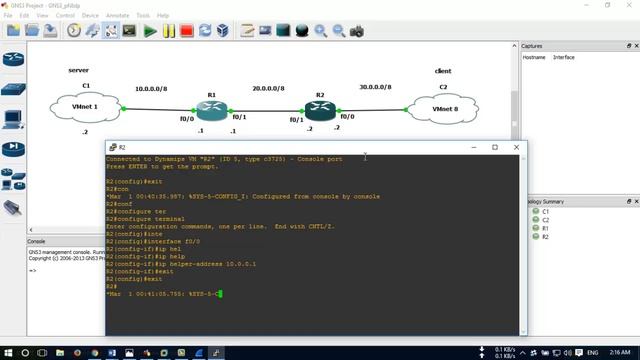This screenshot has height=360, width=640.
Task: Stop all devices with red square button
Action: [187, 31]
